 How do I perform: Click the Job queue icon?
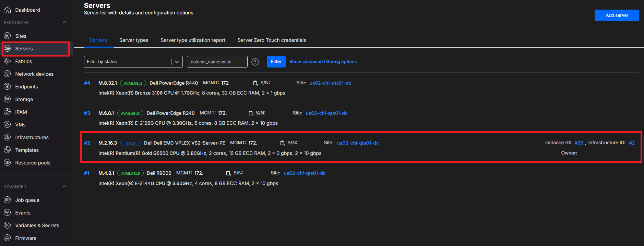[x=7, y=200]
